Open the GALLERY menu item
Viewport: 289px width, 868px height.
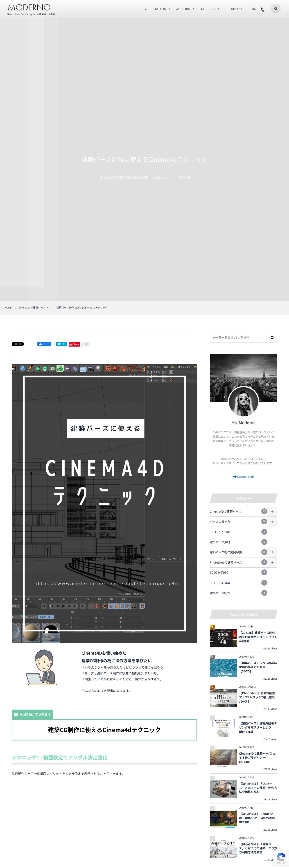tap(160, 9)
